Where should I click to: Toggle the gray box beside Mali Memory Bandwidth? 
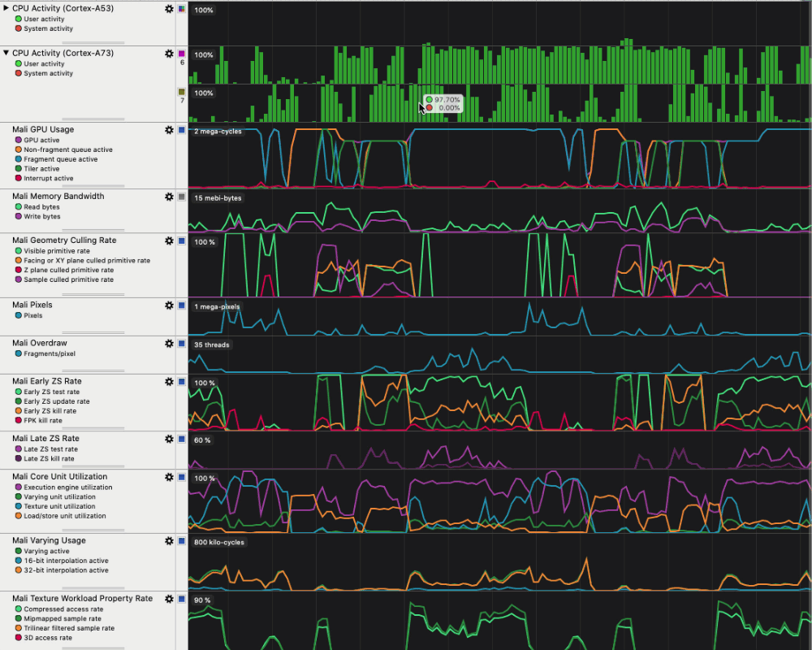[x=182, y=197]
